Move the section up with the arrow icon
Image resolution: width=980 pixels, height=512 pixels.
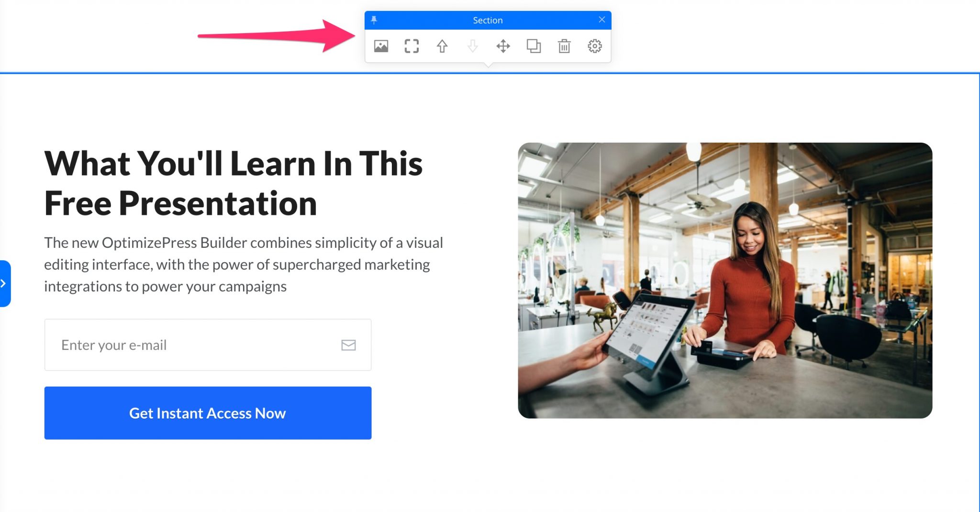tap(442, 46)
